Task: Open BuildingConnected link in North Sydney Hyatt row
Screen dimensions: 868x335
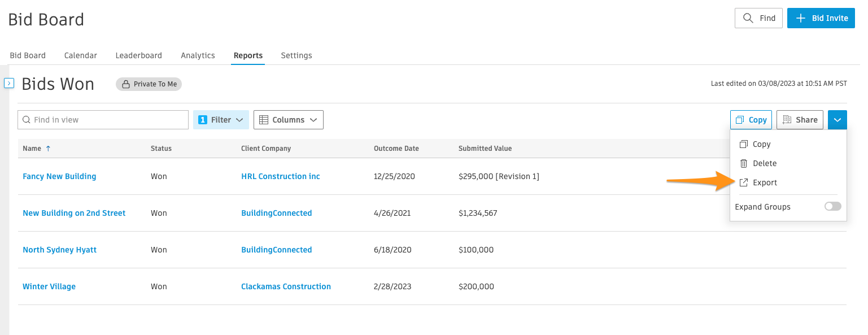Action: click(277, 250)
